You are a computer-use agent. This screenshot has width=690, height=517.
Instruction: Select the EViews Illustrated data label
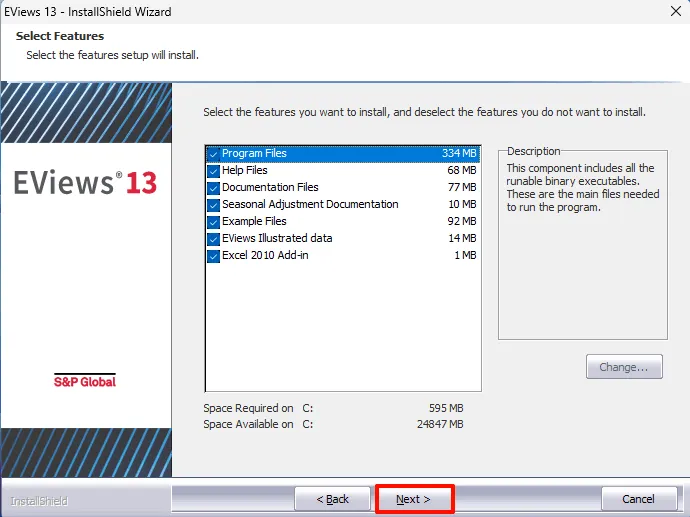pos(277,238)
